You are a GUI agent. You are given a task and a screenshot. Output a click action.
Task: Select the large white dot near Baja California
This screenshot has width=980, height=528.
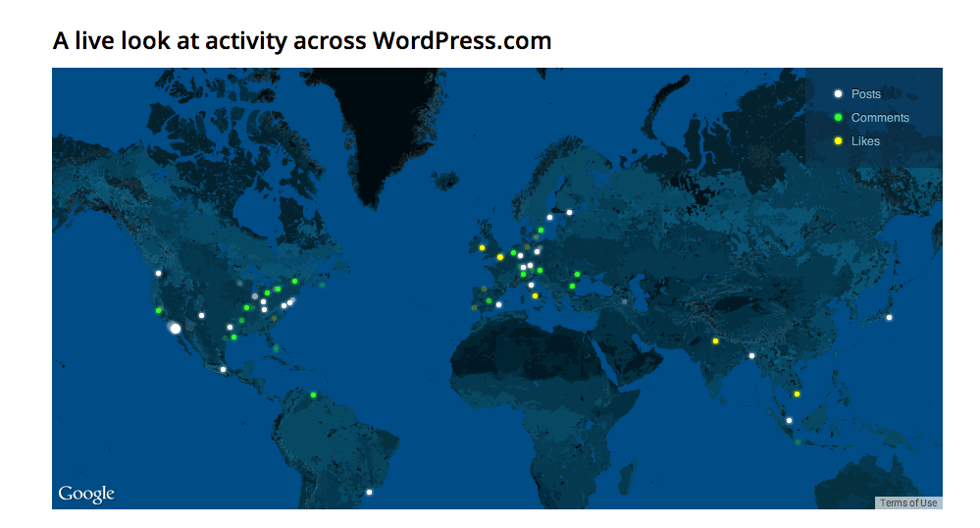coord(176,329)
